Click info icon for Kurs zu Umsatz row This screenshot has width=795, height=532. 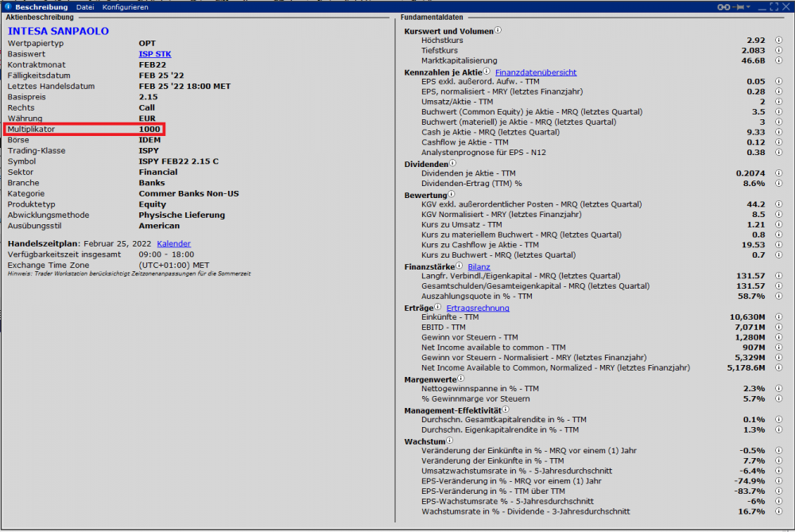click(779, 224)
